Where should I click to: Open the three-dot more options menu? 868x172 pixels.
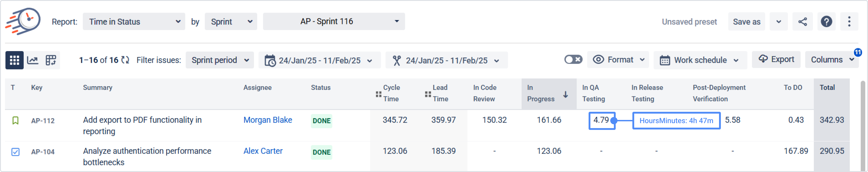[x=849, y=22]
